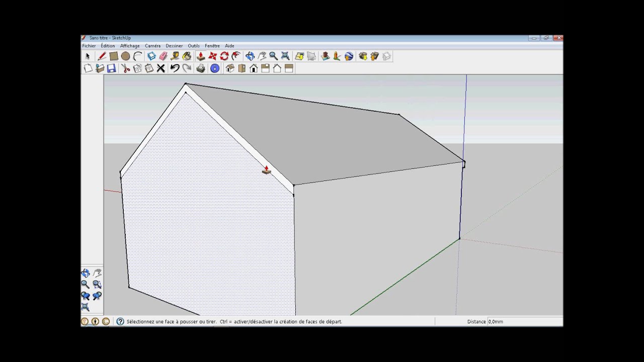Select the Offset tool
The height and width of the screenshot is (362, 644).
coord(236,56)
